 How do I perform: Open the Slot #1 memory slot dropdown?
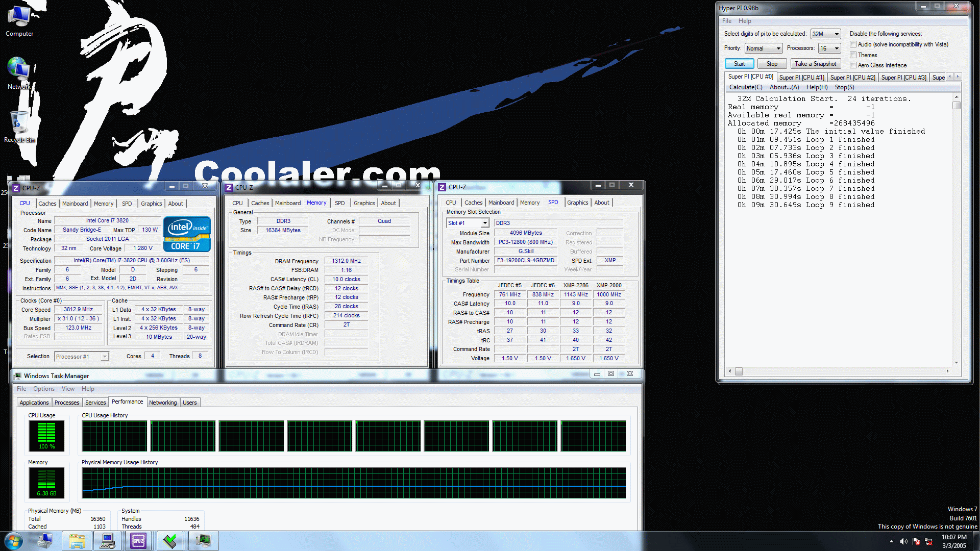(468, 223)
